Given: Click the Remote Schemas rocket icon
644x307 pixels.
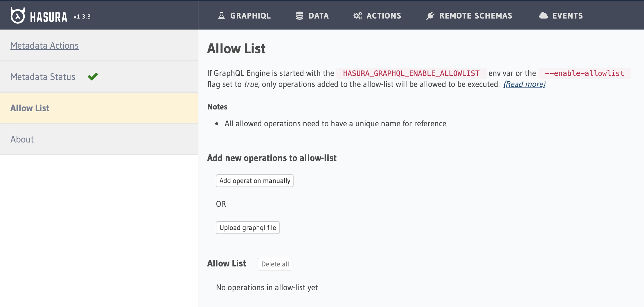Looking at the screenshot, I should click(x=430, y=15).
